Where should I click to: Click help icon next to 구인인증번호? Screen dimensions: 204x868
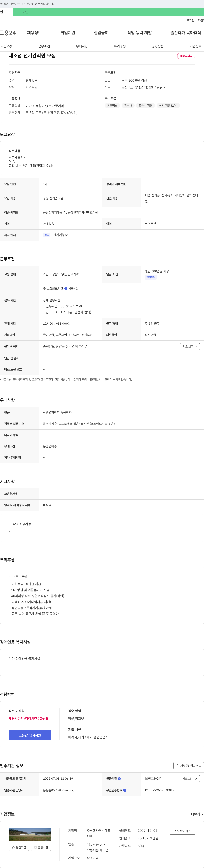(x=125, y=790)
